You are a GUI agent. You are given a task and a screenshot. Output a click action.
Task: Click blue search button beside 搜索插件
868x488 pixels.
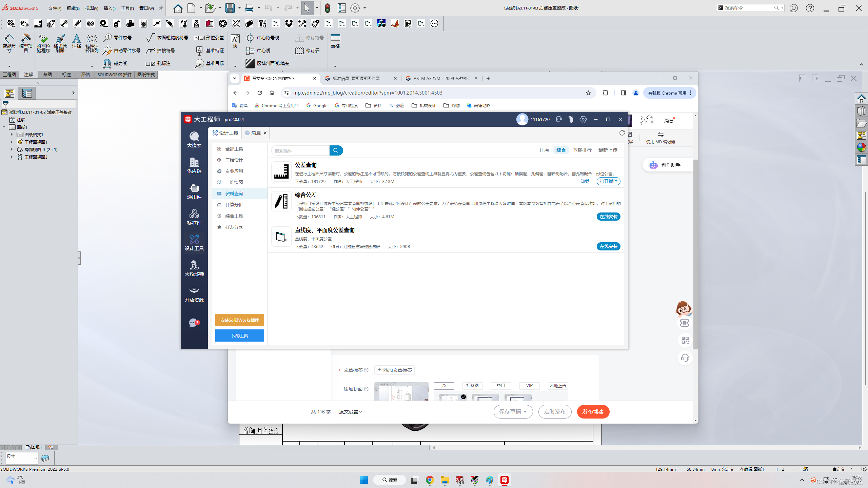[336, 150]
